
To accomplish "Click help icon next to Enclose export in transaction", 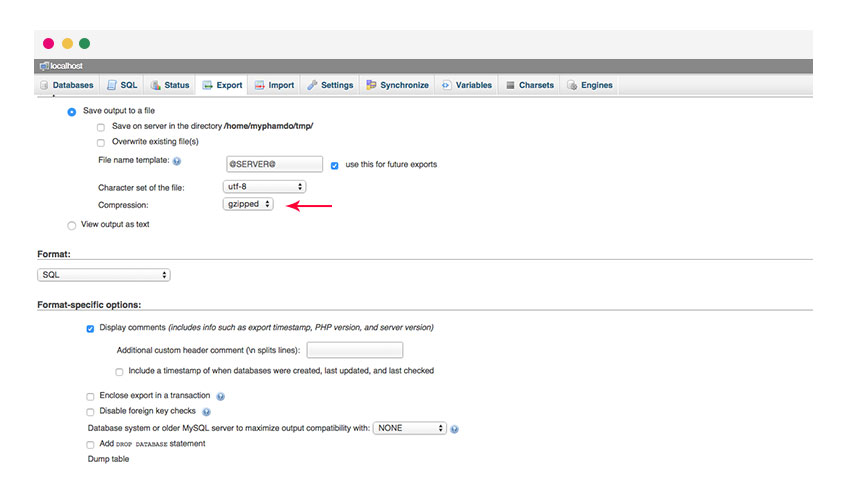I will coord(220,396).
